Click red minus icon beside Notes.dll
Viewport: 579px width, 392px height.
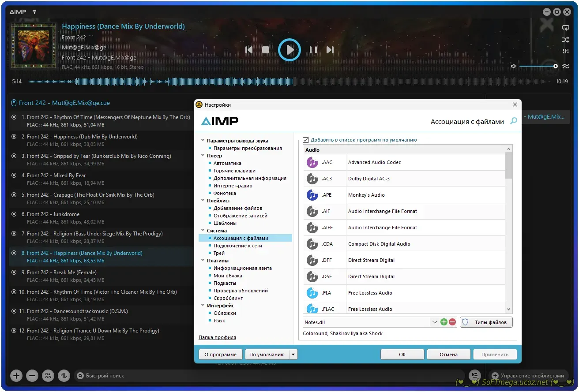(x=452, y=322)
